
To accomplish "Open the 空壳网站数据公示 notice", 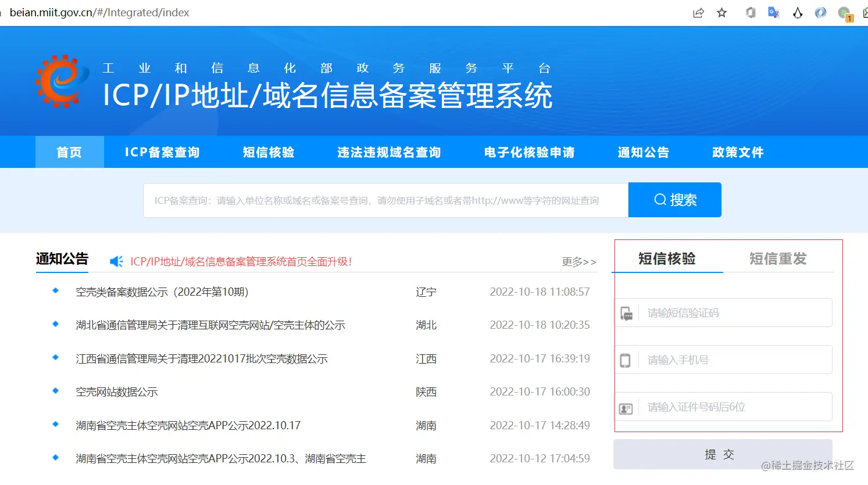I will 117,392.
